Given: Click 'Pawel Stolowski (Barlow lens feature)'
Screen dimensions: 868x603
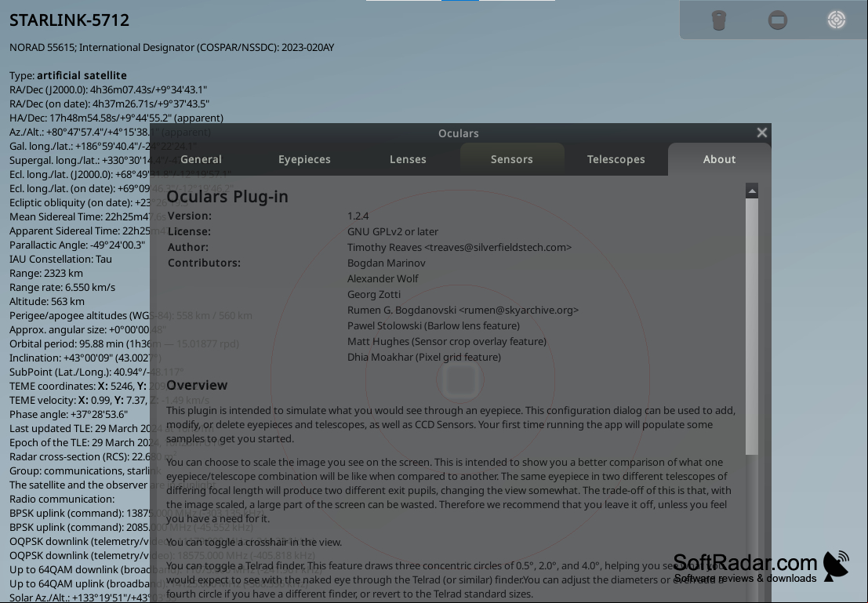Looking at the screenshot, I should point(434,325).
